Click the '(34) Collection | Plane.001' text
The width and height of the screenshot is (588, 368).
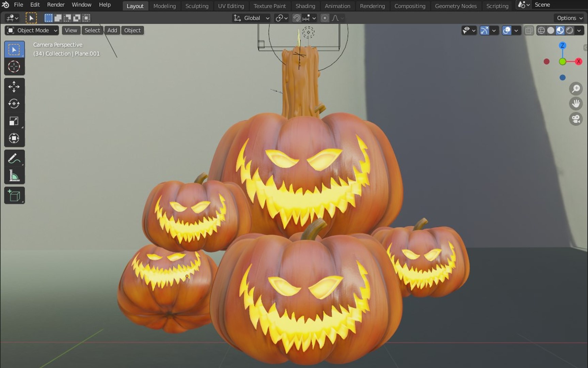66,53
